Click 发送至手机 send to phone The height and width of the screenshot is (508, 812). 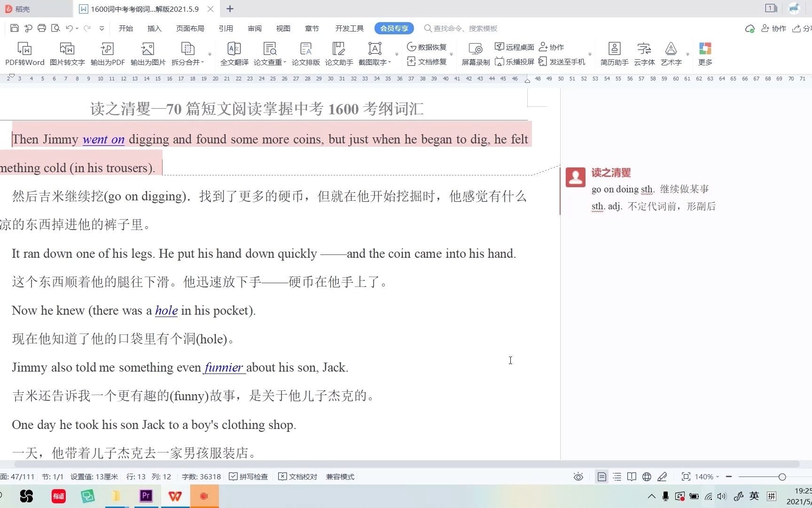coord(562,62)
